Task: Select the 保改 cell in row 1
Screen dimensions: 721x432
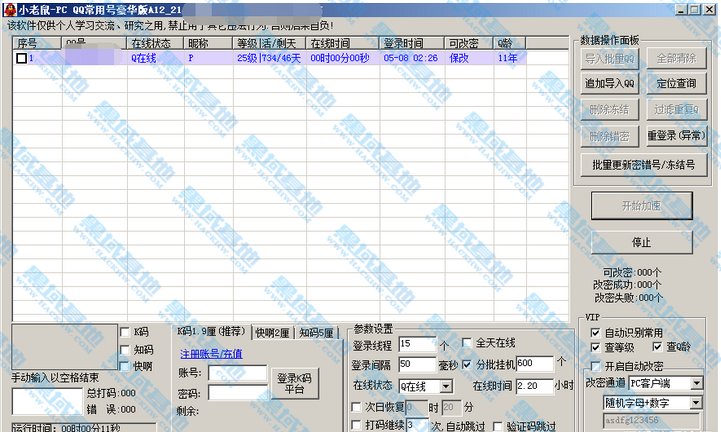Action: click(469, 58)
